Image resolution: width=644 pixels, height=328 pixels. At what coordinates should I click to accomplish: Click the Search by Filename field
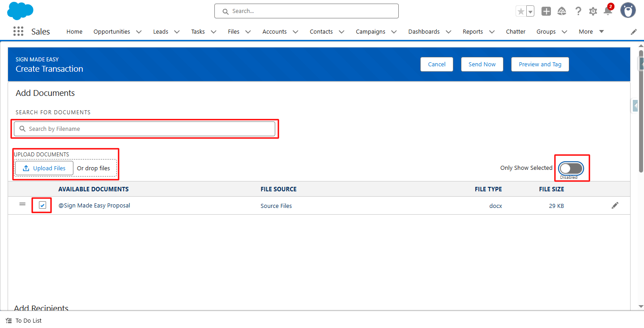145,129
